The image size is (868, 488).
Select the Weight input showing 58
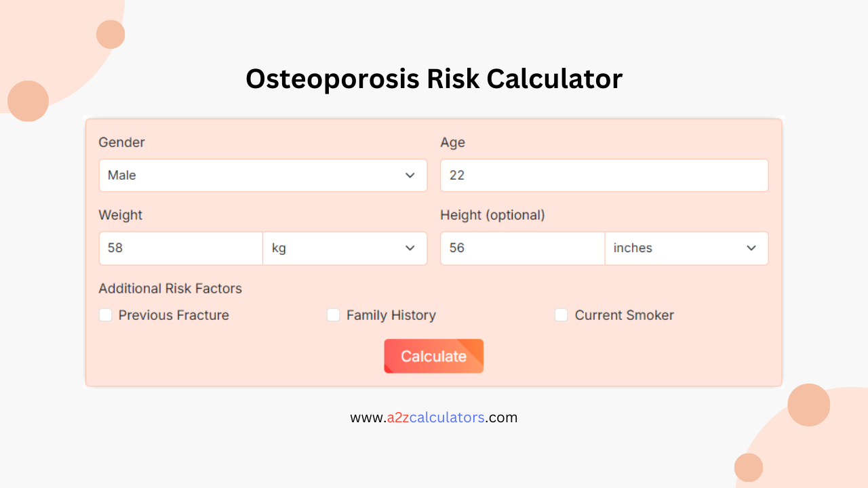(180, 248)
